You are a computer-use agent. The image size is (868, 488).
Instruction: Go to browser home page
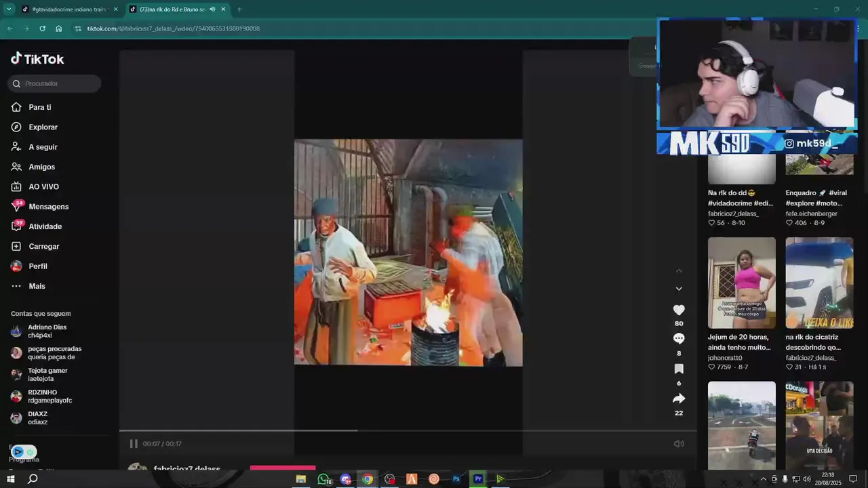(x=59, y=28)
